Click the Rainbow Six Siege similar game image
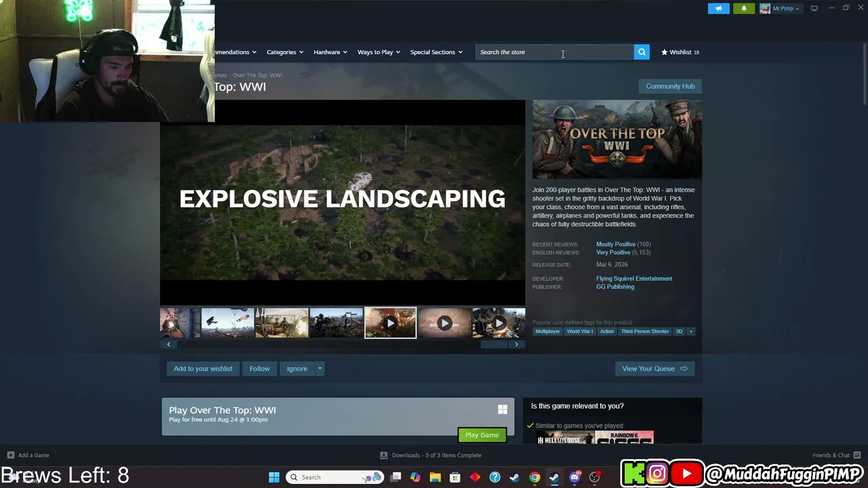Viewport: 868px width, 488px height. [625, 437]
